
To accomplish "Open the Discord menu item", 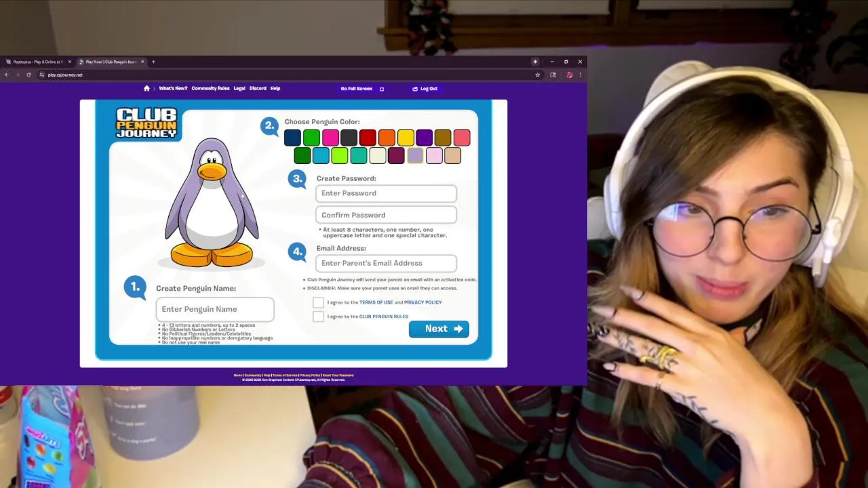I will 258,88.
